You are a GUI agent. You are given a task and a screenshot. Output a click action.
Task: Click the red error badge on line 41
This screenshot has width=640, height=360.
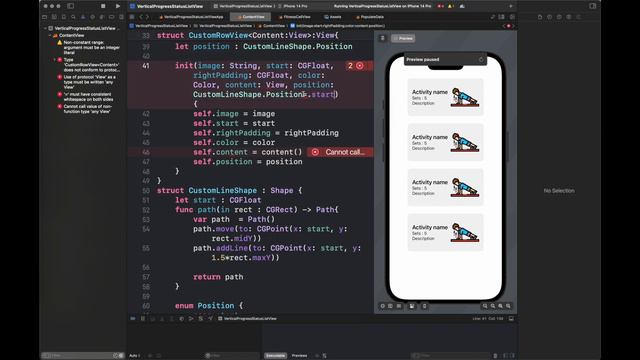[x=360, y=66]
